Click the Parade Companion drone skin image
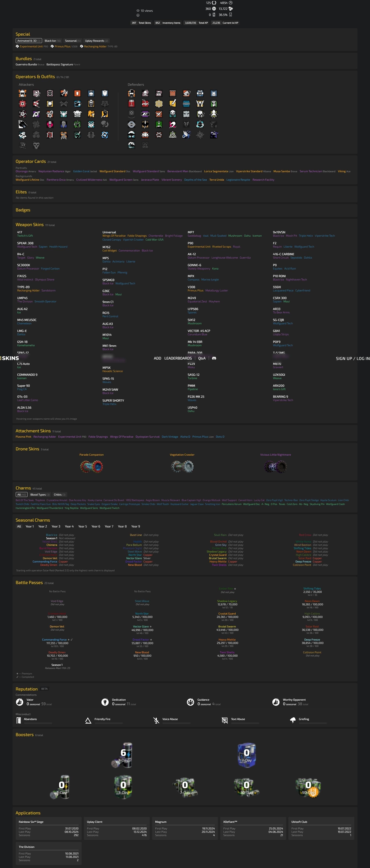The image size is (370, 868). coord(91,466)
